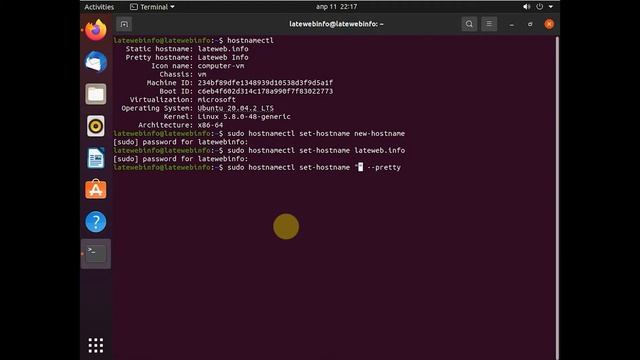Screen dimensions: 640x360
Task: Minimize the terminal window
Action: click(511, 24)
